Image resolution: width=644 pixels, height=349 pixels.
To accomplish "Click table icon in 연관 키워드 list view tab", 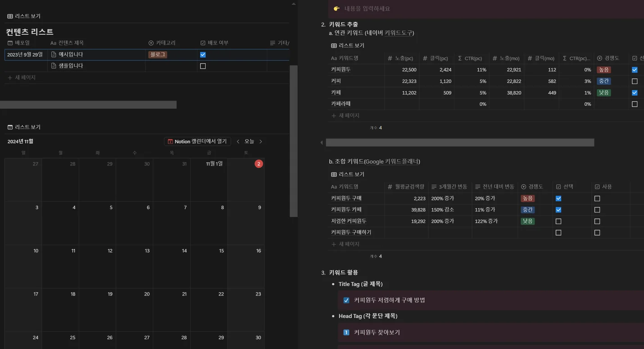I will click(x=334, y=46).
